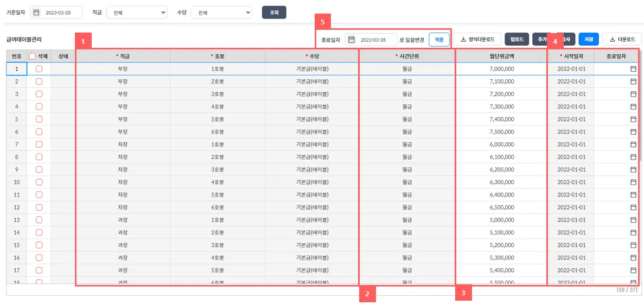Select row number 1 cell
Viewport: 644px width, 305px height.
coord(17,69)
